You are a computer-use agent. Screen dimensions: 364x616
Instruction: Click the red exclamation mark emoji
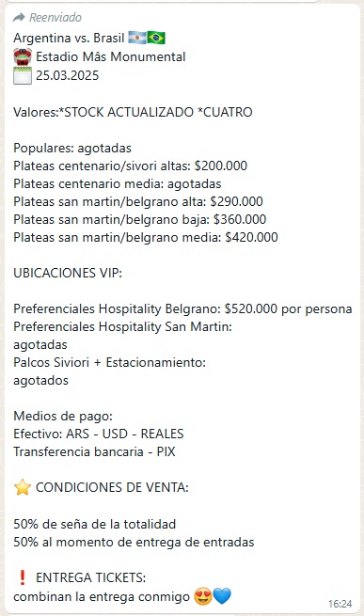click(23, 577)
